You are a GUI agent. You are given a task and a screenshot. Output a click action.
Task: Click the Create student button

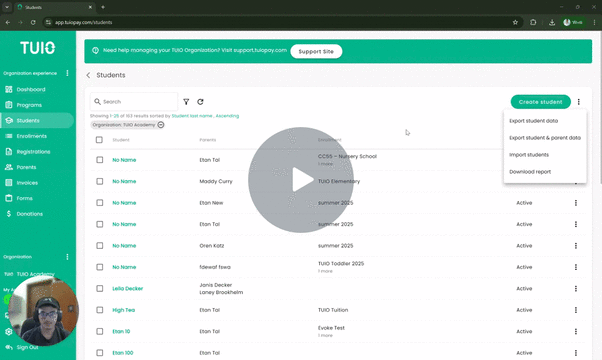tap(541, 102)
